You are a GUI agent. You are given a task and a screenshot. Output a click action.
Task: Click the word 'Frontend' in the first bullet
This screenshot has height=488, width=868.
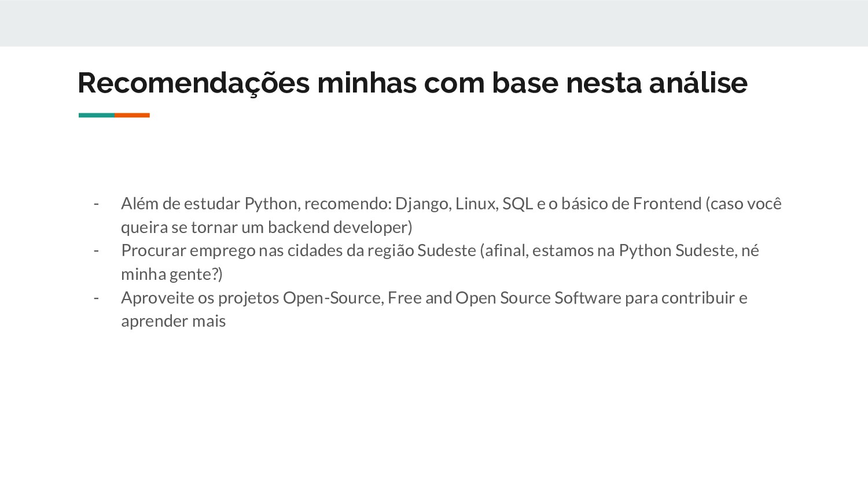pos(667,204)
